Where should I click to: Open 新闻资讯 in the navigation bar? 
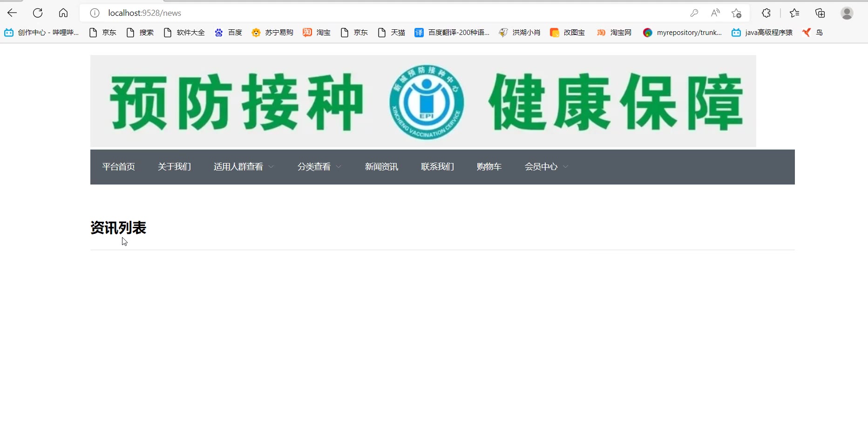pyautogui.click(x=381, y=167)
